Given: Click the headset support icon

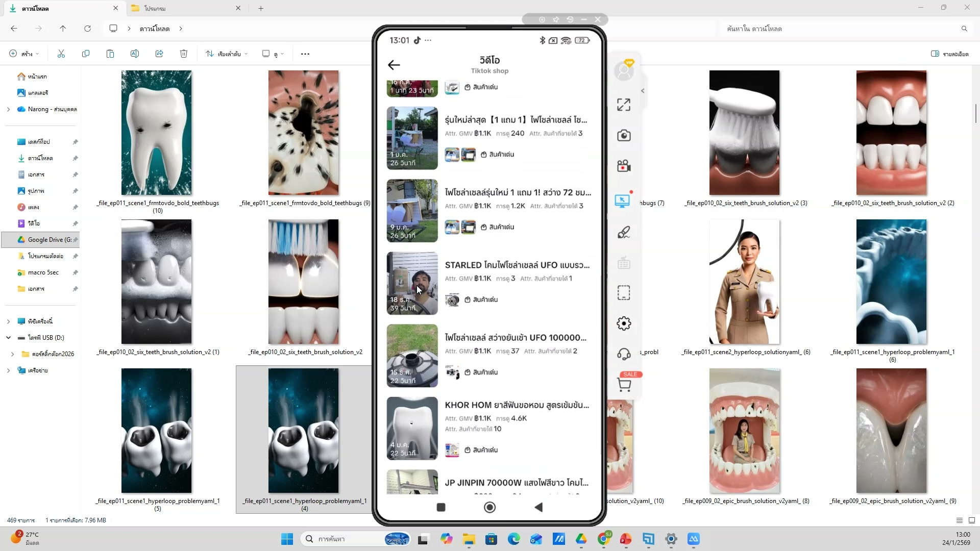Looking at the screenshot, I should pyautogui.click(x=624, y=354).
